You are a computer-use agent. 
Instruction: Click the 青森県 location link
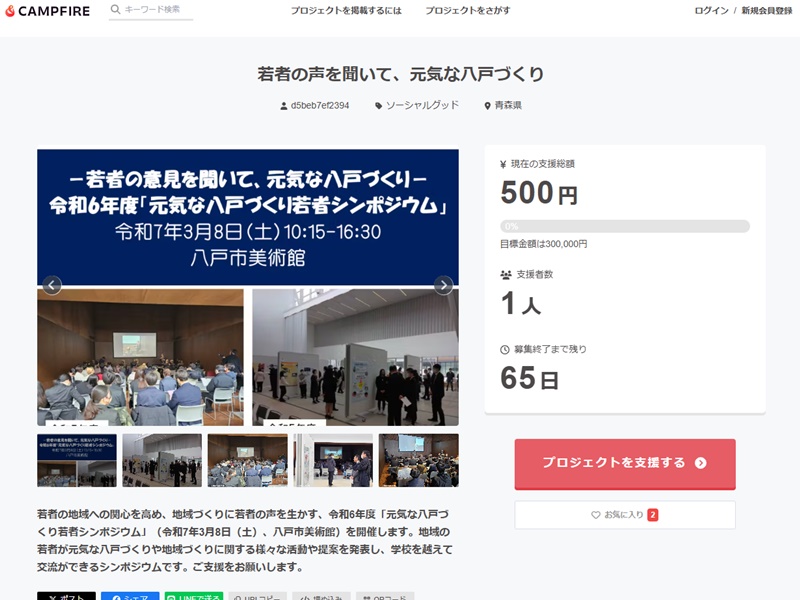click(x=503, y=106)
